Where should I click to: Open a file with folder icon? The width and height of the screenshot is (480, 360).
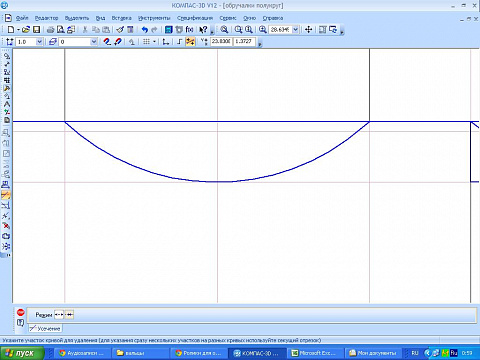point(26,30)
